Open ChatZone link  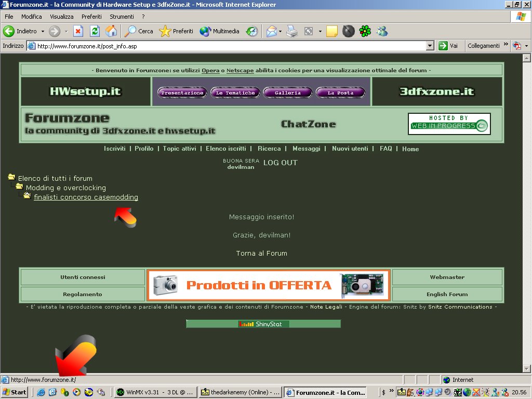coord(309,124)
